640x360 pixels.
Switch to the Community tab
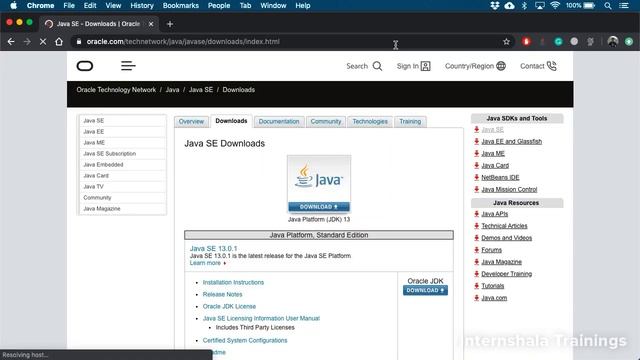click(x=326, y=122)
